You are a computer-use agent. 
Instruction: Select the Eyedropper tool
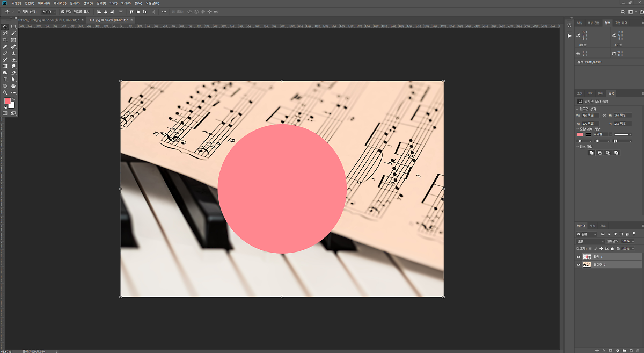pos(5,47)
